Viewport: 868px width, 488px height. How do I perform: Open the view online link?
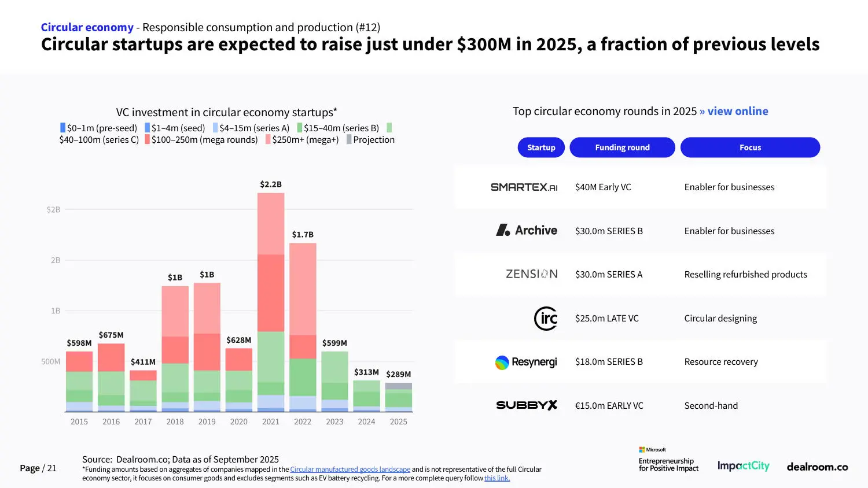pos(737,111)
